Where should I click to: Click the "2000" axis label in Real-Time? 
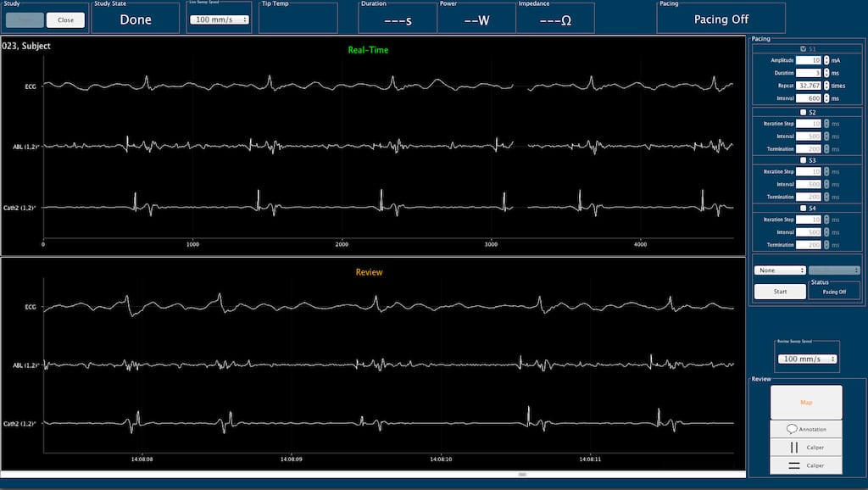click(342, 244)
